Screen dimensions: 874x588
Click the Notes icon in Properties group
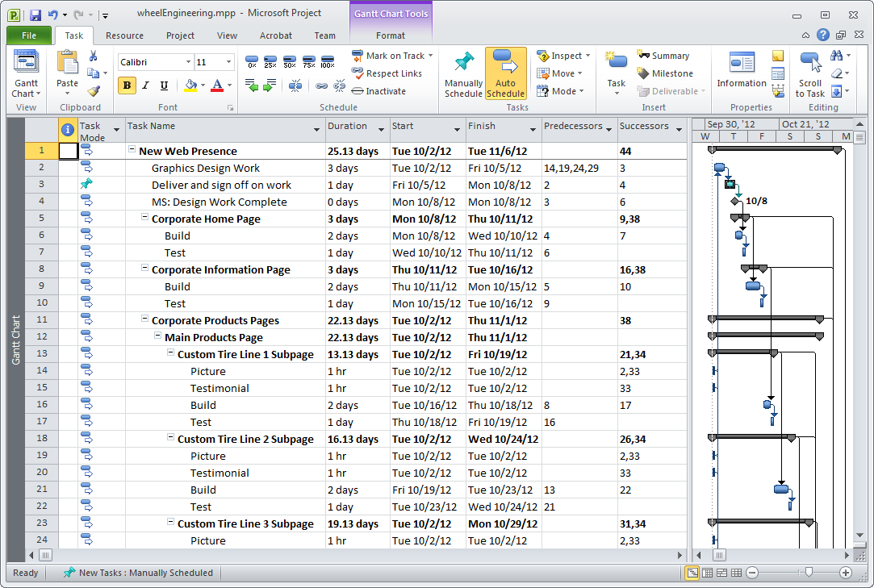778,56
